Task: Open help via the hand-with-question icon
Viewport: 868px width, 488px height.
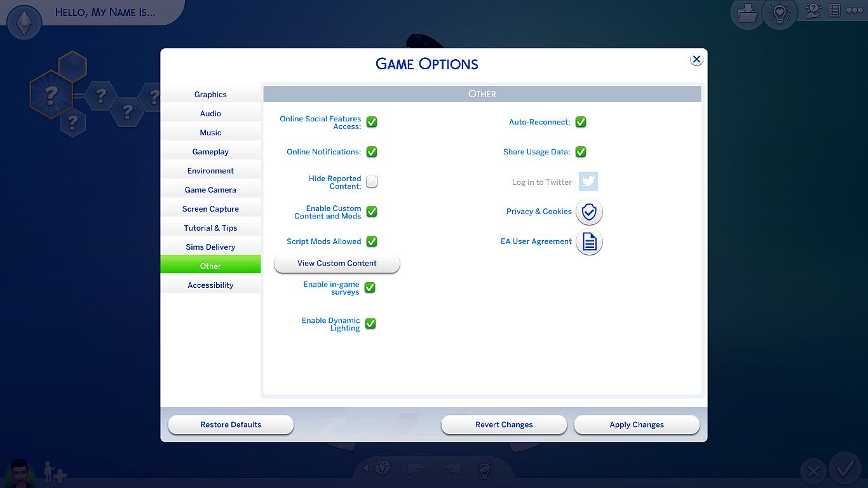Action: [814, 11]
